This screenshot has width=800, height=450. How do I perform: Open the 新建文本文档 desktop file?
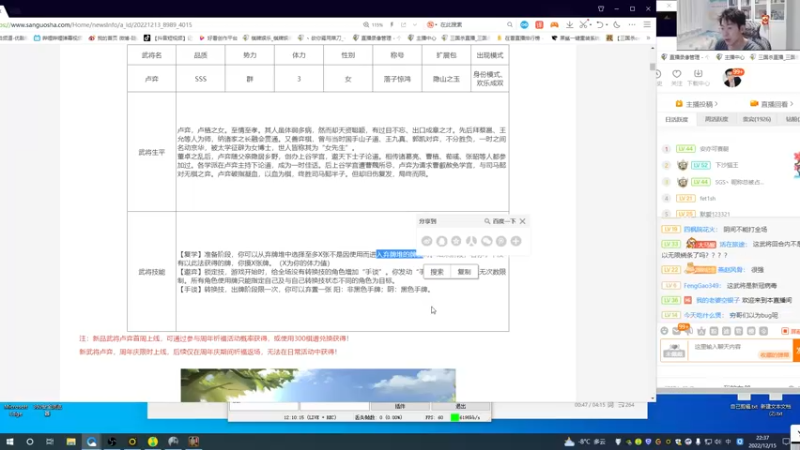click(x=776, y=403)
